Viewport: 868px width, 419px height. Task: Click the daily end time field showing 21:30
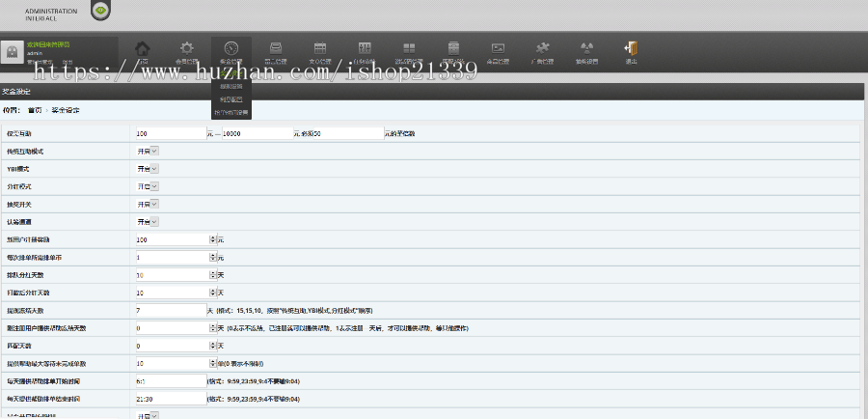point(171,399)
